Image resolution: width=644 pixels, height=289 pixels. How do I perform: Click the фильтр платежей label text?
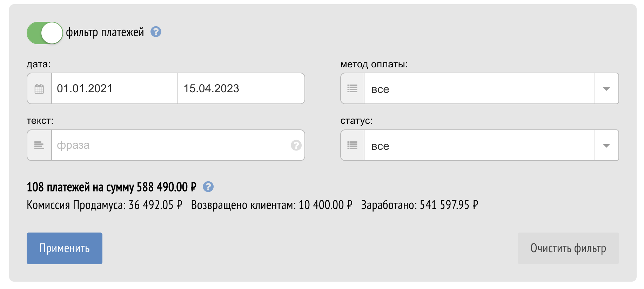tap(105, 32)
